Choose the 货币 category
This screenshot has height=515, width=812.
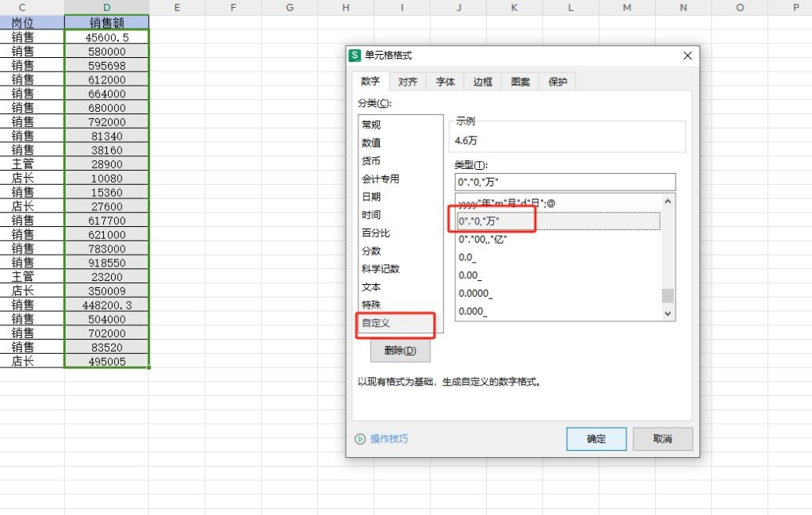371,160
